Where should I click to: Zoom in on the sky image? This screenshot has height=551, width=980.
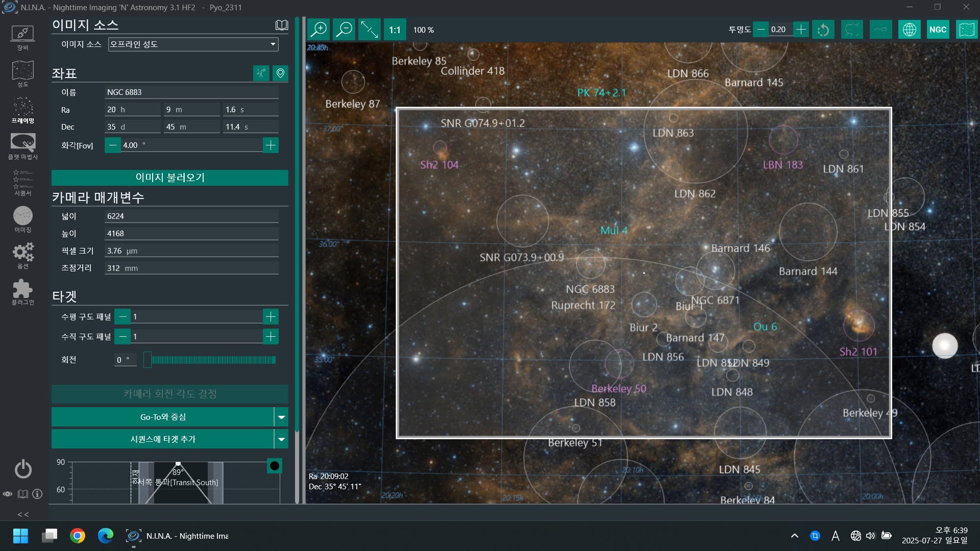click(x=319, y=30)
